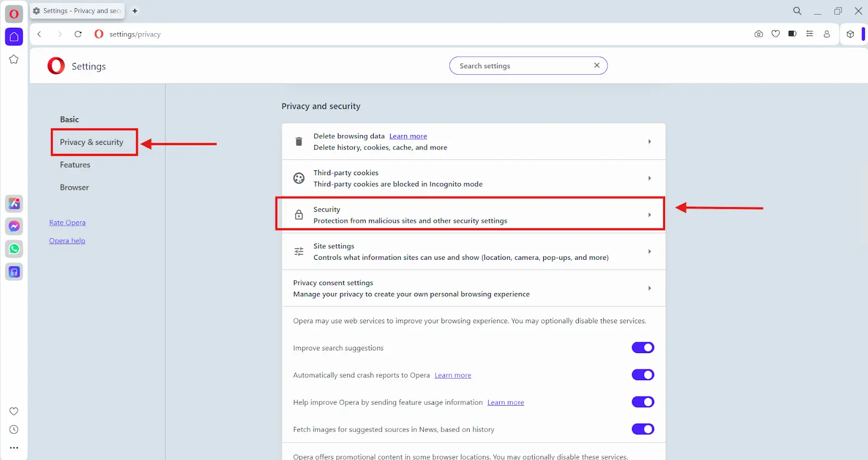Screen dimensions: 868x460
Task: Expand the Security settings row
Action: tap(649, 215)
